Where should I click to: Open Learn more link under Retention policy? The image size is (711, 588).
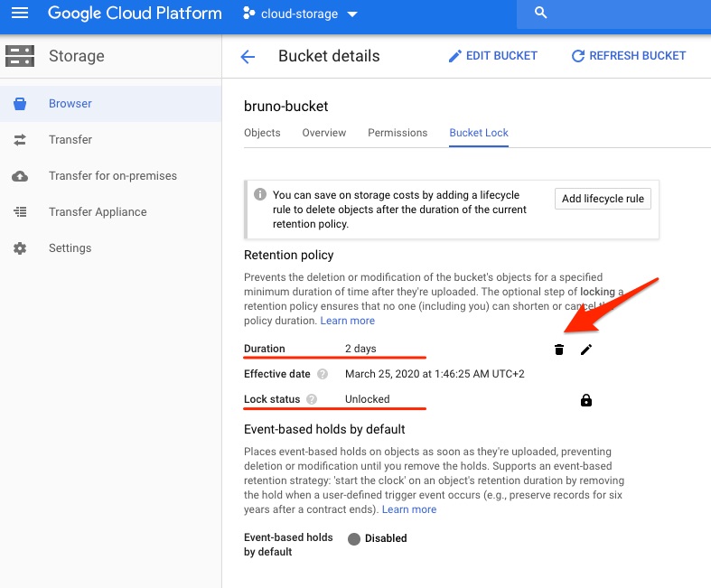coord(348,321)
